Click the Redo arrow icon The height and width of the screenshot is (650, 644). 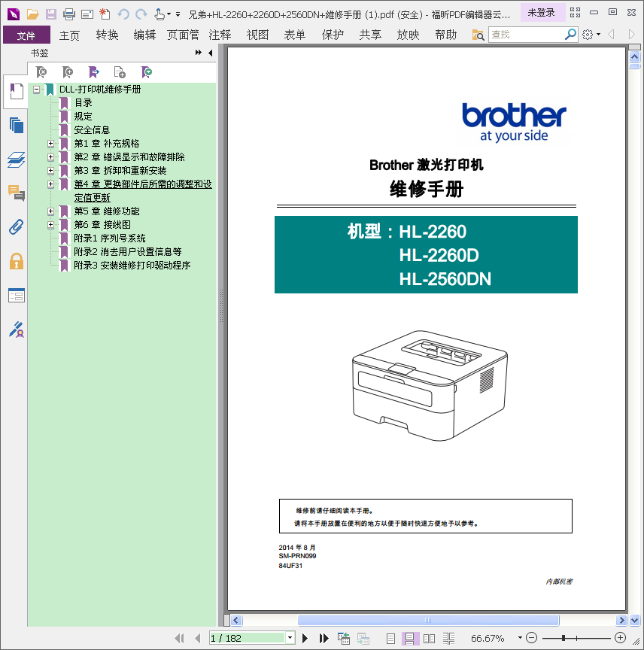tap(141, 14)
